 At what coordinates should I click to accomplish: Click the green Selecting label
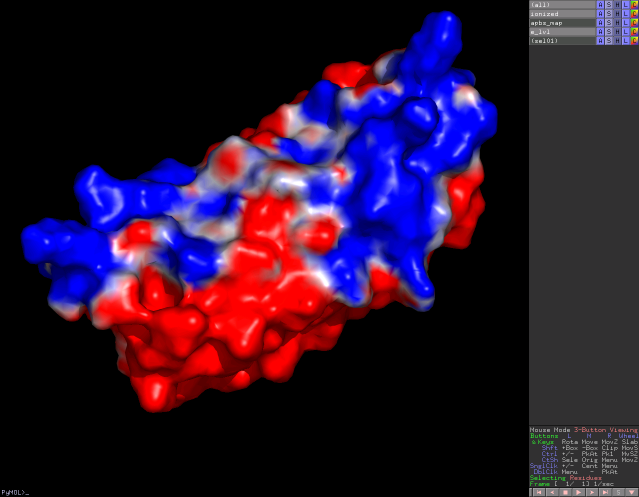click(548, 478)
